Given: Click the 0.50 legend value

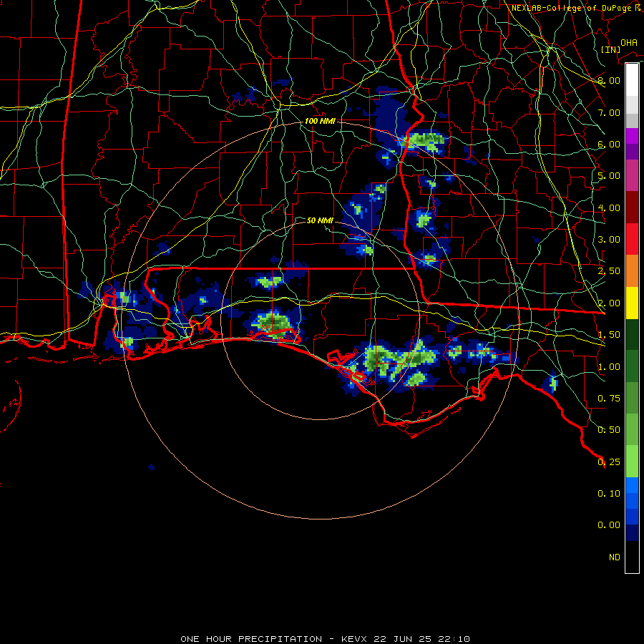Looking at the screenshot, I should pos(609,430).
